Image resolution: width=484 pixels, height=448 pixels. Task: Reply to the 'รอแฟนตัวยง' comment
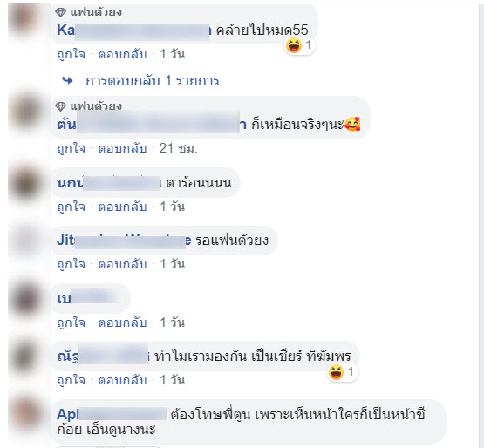coord(122,264)
